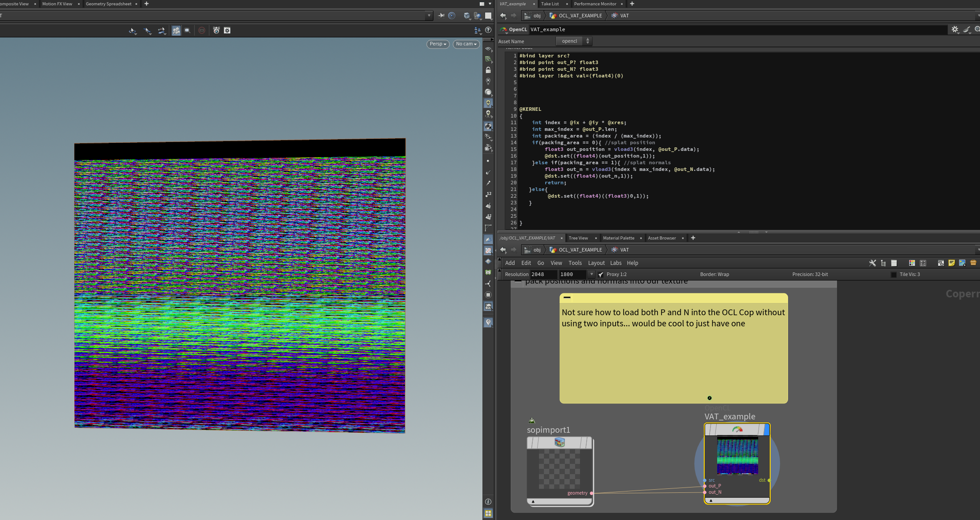This screenshot has height=520, width=980.
Task: Click the sticky note icon in network toolbar
Action: [x=951, y=263]
